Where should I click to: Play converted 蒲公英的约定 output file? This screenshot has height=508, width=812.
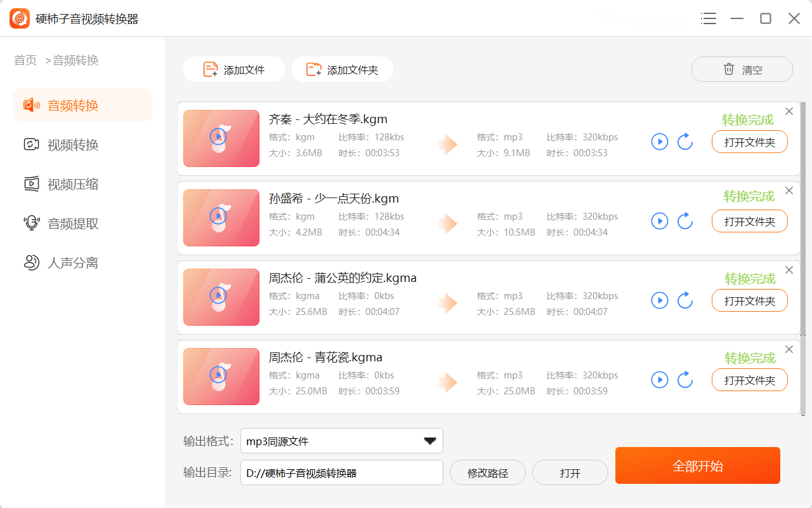660,300
